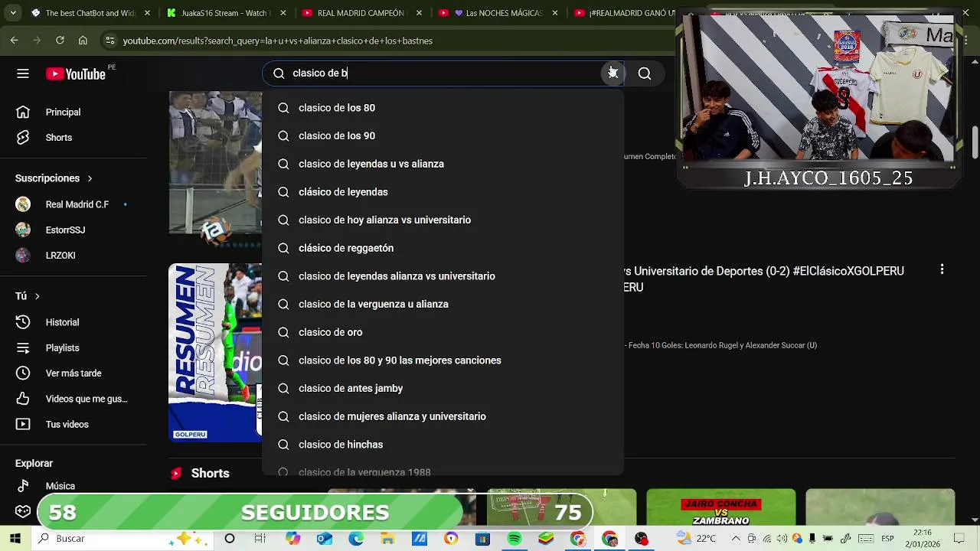Expand the Tú section

pos(28,296)
